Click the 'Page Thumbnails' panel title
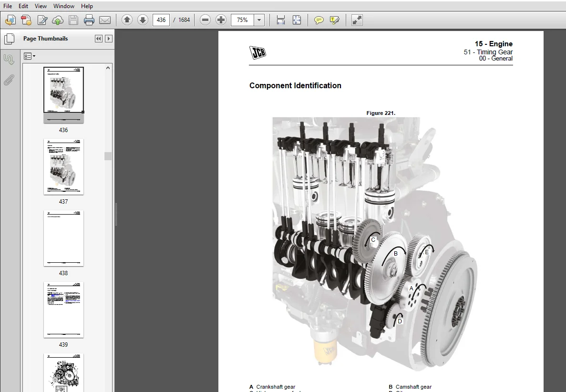The height and width of the screenshot is (392, 566). point(45,39)
